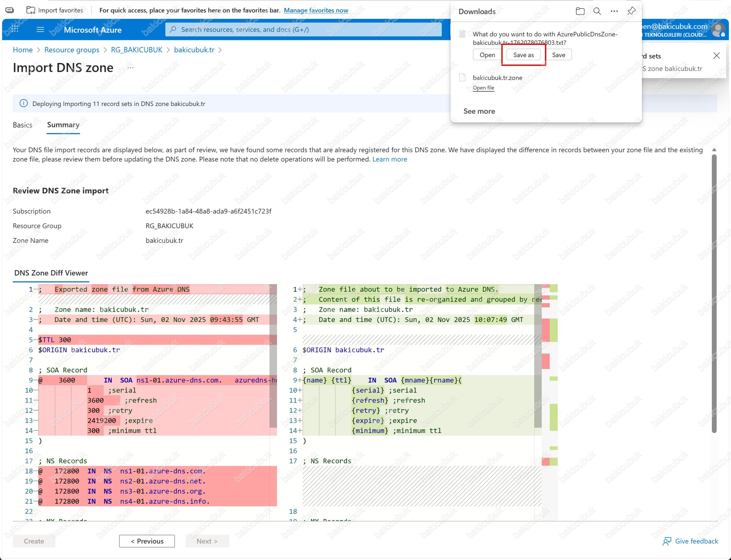Open the Azure portal hamburger menu
Screen dimensions: 731x560
click(40, 30)
